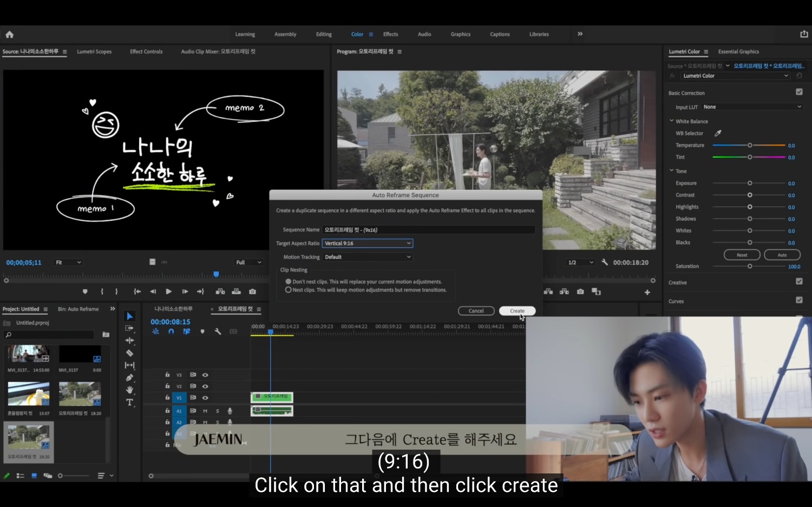Open the Effects workspace tab
The width and height of the screenshot is (812, 507).
(x=390, y=34)
